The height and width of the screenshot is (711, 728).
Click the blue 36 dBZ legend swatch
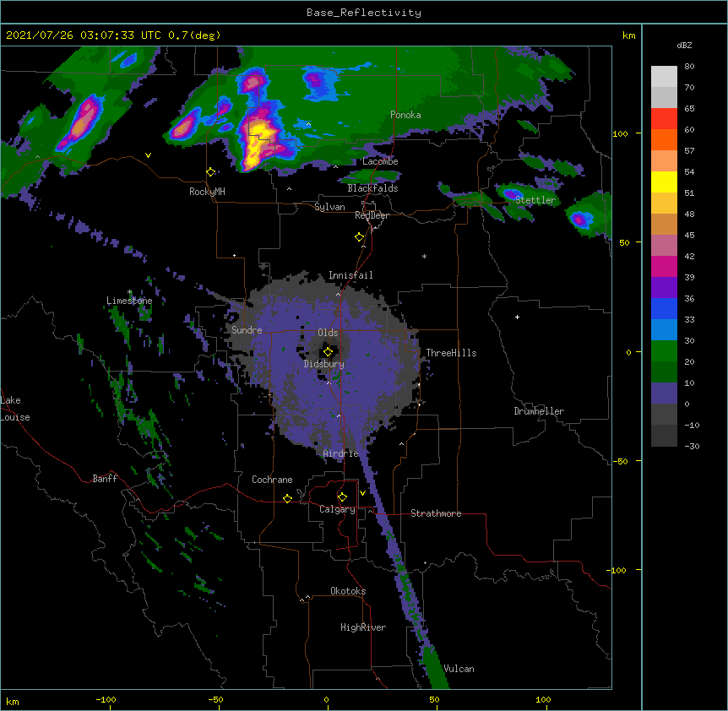click(x=664, y=308)
